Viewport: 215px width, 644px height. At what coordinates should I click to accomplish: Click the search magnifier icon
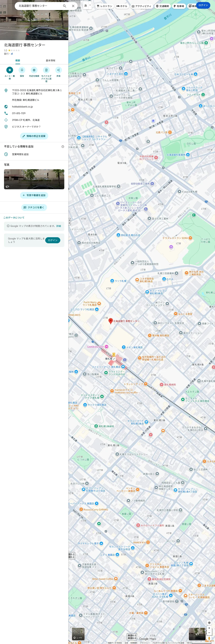[x=65, y=6]
